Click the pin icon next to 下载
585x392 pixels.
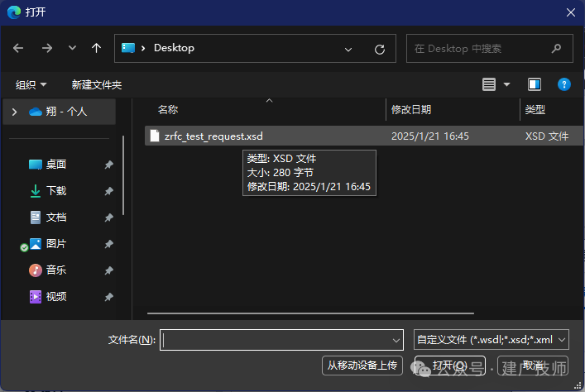(108, 191)
